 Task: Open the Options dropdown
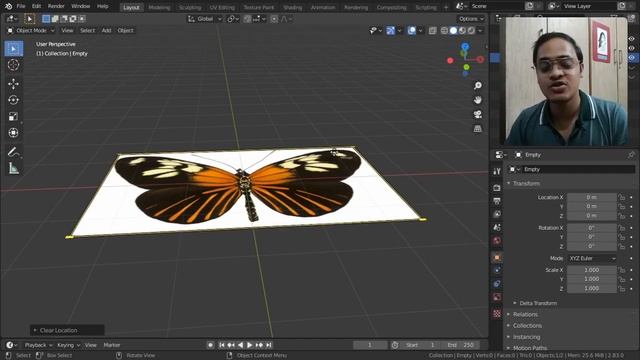[x=471, y=19]
